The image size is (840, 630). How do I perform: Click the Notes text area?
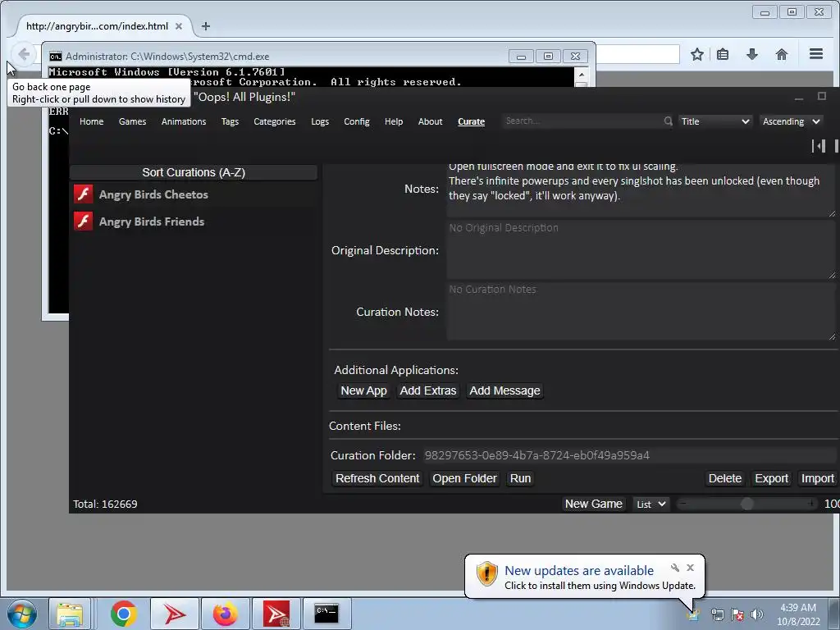pos(641,189)
